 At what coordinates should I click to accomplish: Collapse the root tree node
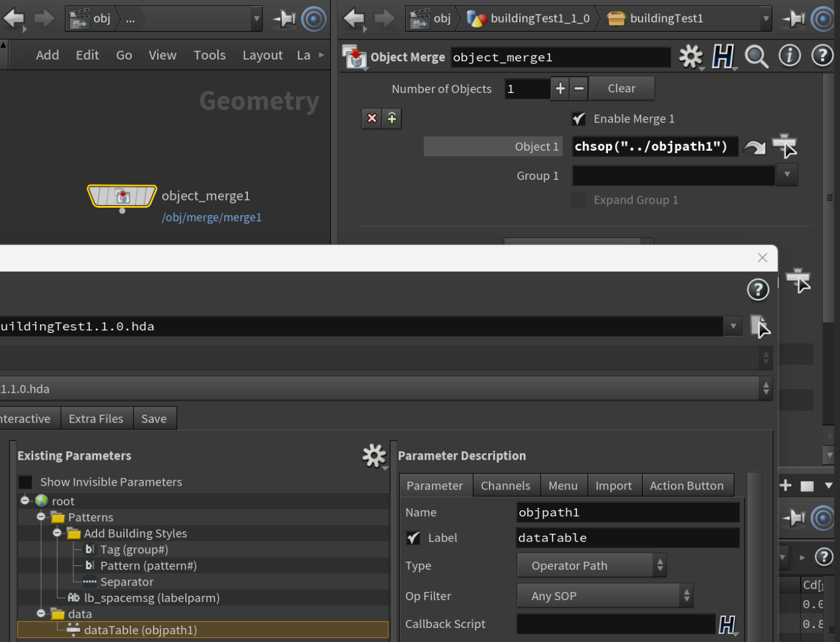tap(25, 500)
